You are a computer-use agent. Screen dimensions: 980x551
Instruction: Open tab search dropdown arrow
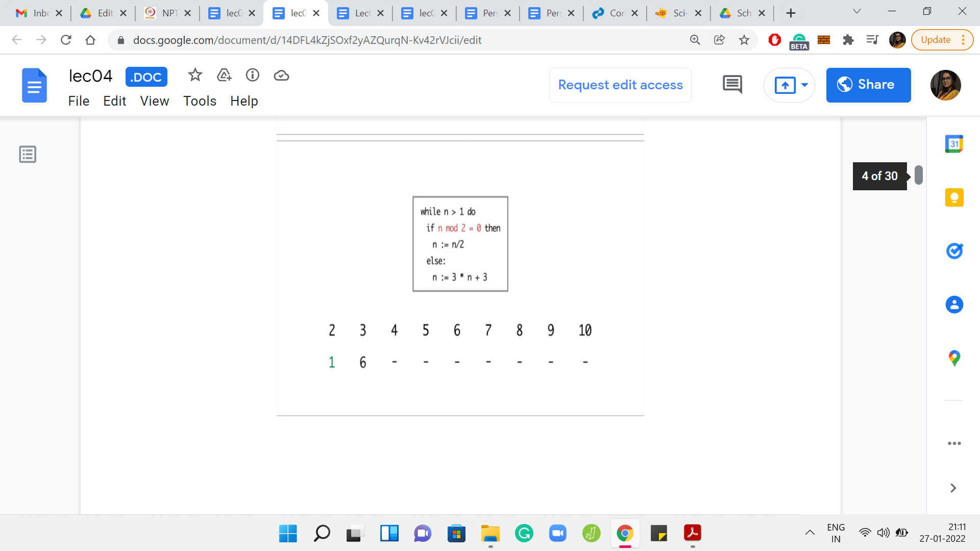[857, 12]
